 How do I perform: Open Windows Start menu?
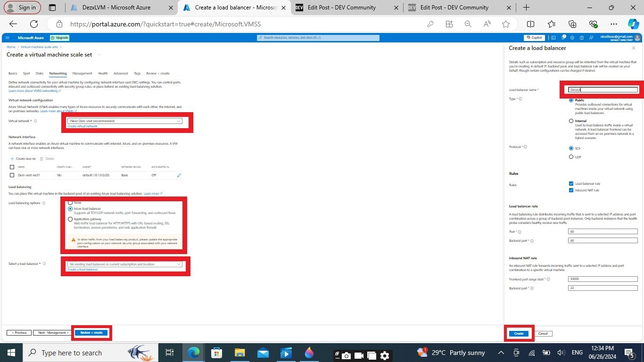[11, 353]
